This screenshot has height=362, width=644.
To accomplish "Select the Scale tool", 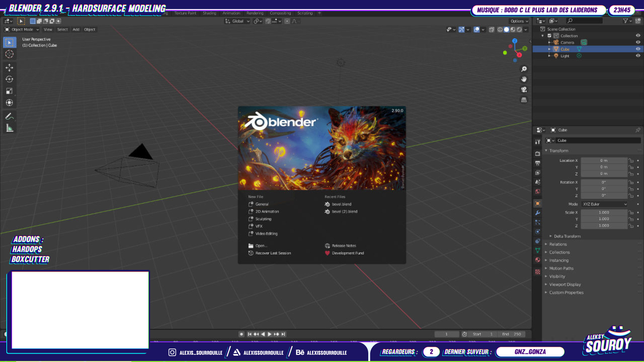I will pos(9,91).
